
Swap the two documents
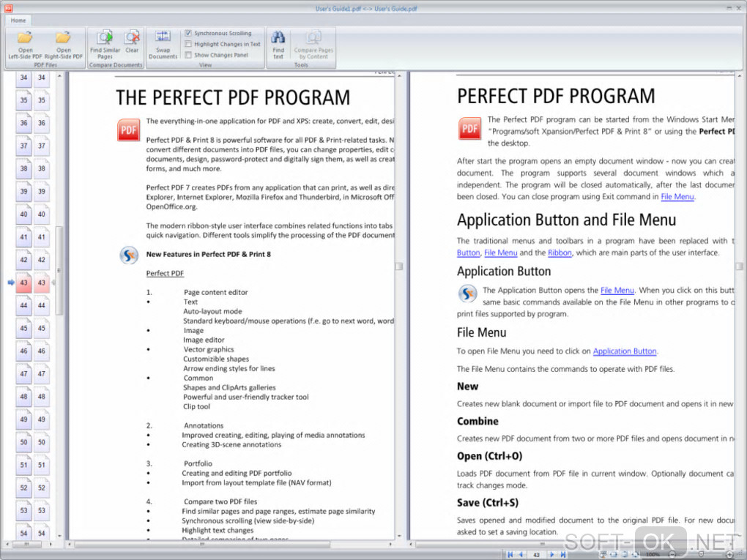[x=163, y=45]
